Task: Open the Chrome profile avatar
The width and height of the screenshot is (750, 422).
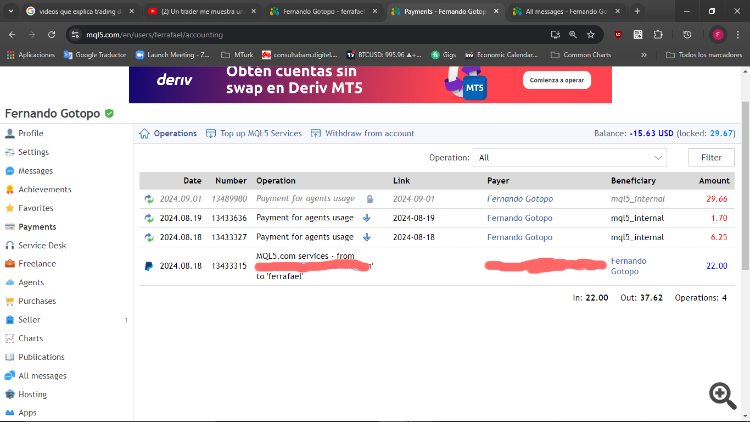Action: [x=717, y=34]
